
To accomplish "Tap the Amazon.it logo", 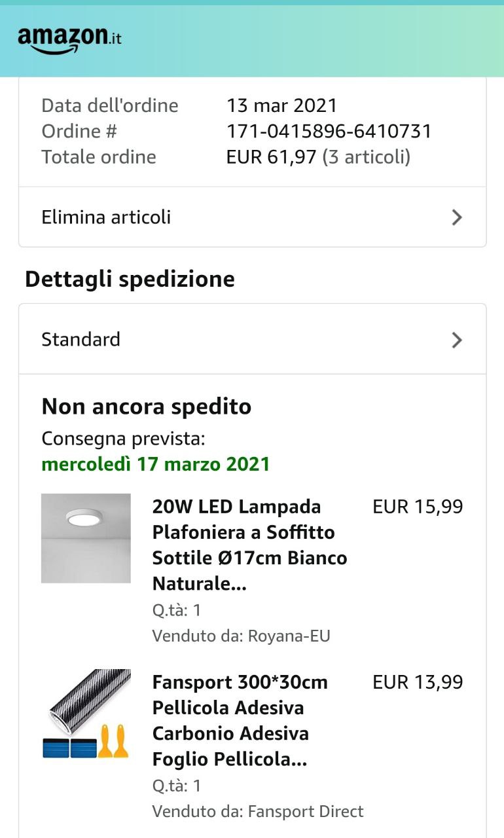I will click(x=69, y=39).
